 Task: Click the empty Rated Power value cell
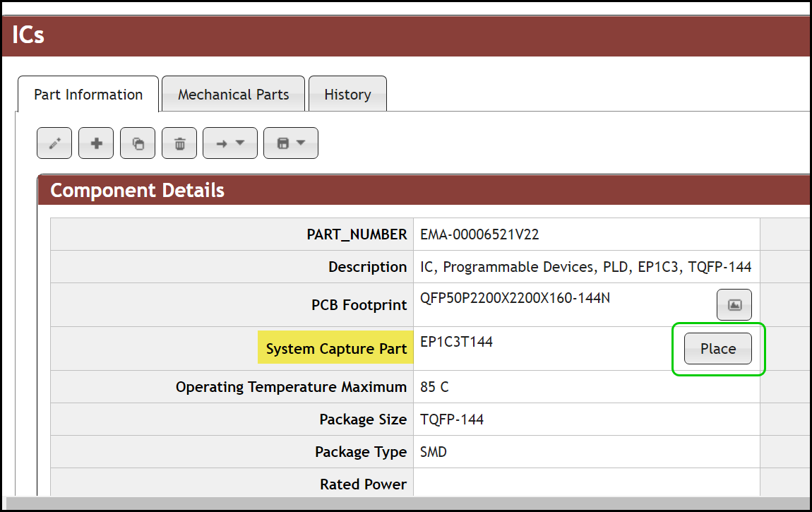pos(585,484)
